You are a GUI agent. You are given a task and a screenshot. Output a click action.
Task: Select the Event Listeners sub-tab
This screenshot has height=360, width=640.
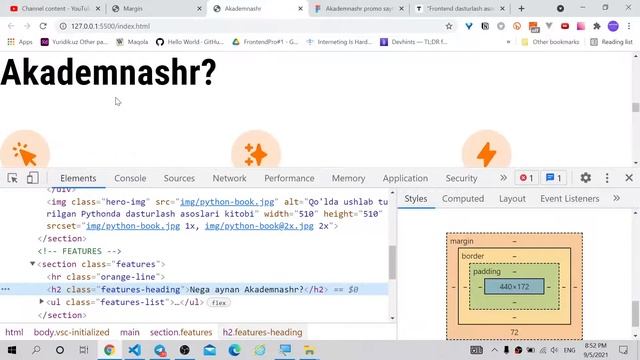[570, 199]
